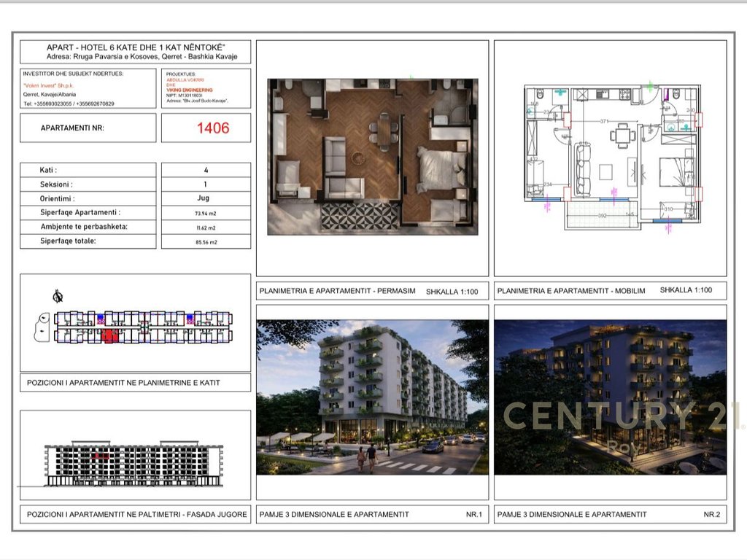Click the patterned balcony floor in render
Image resolution: width=747 pixels, height=560 pixels.
click(360, 217)
